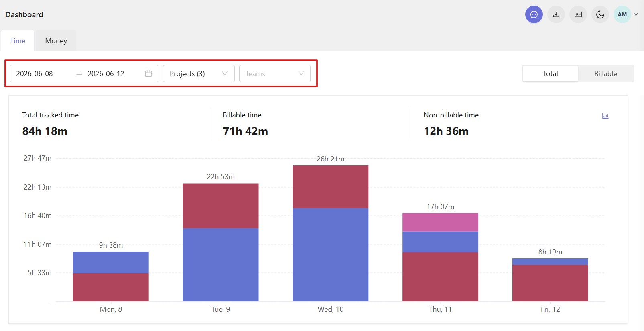
Task: Switch to Billable view toggle
Action: (605, 74)
